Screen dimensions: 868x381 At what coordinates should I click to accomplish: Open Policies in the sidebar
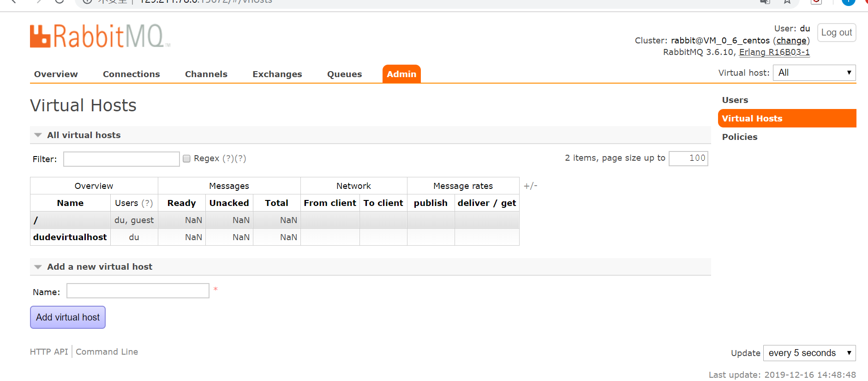tap(740, 137)
